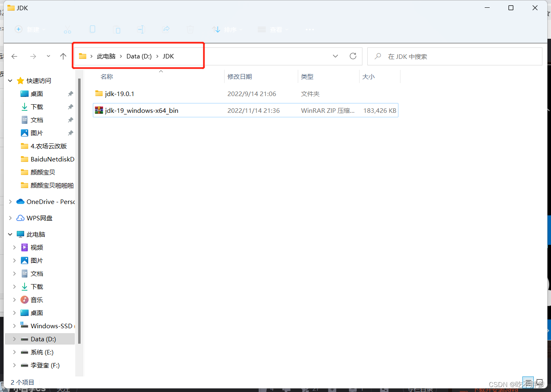Expand the WPS网盘 node

10,218
